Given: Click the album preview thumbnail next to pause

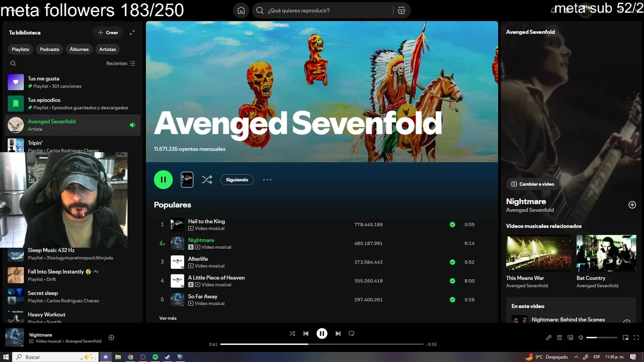Looking at the screenshot, I should (x=187, y=179).
